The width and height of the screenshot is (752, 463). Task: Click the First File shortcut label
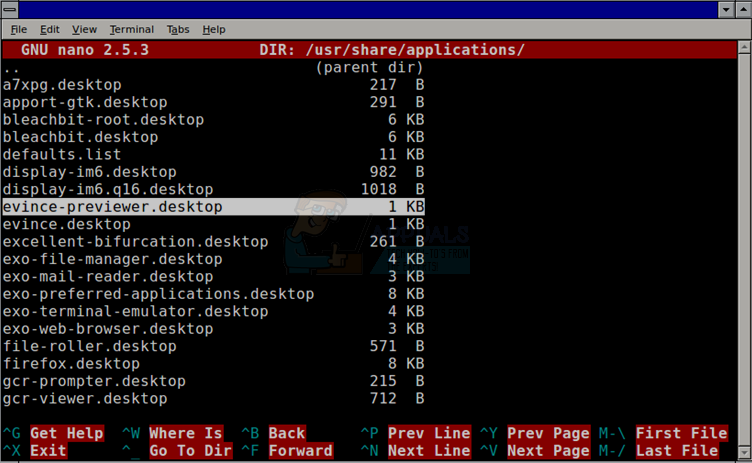pyautogui.click(x=682, y=433)
